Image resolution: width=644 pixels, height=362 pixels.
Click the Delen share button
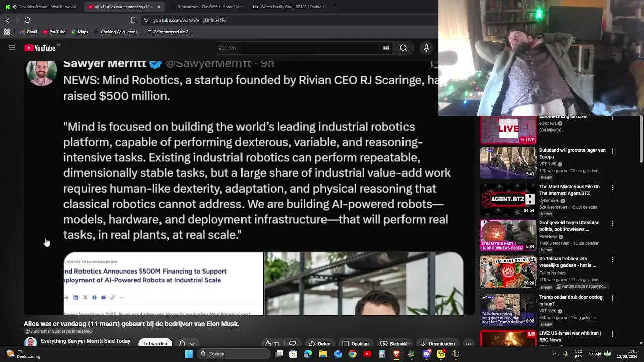(x=319, y=344)
